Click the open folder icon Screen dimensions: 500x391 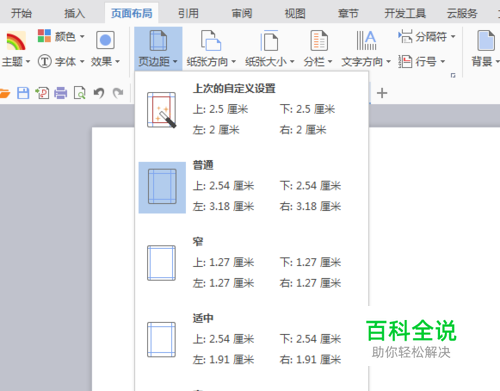click(5, 93)
